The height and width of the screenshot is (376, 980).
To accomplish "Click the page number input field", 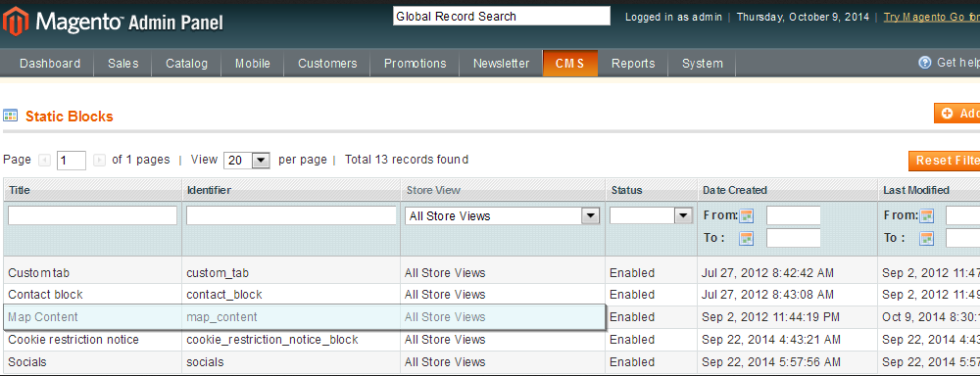I will (72, 161).
